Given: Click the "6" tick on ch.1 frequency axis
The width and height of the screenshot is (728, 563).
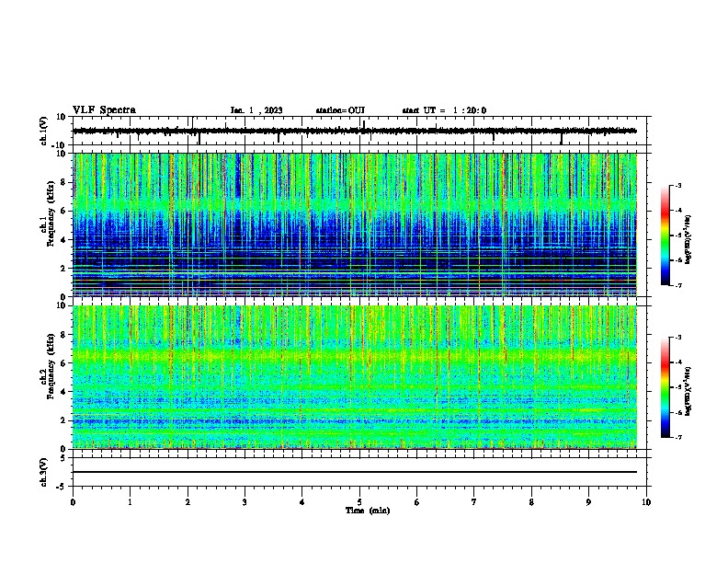Looking at the screenshot, I should 64,211.
